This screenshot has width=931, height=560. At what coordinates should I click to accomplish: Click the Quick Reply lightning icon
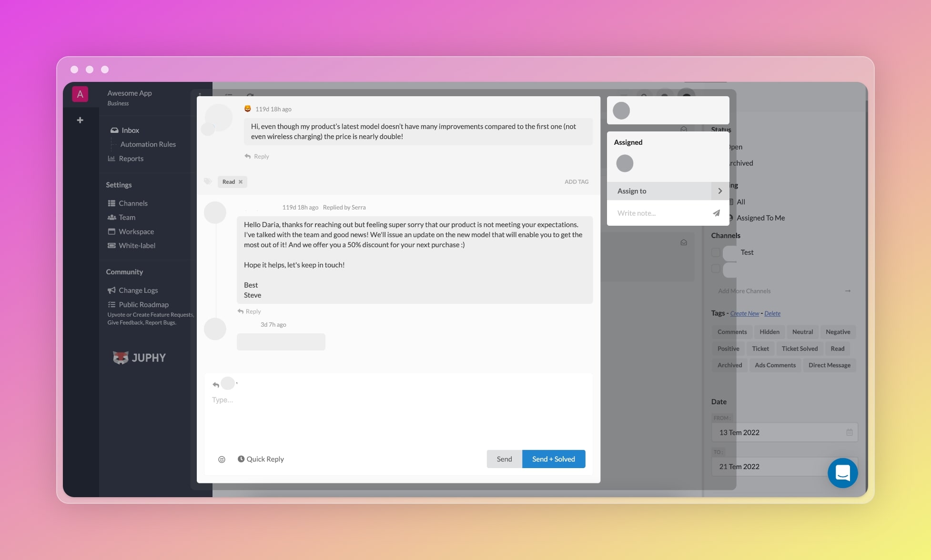coord(241,459)
